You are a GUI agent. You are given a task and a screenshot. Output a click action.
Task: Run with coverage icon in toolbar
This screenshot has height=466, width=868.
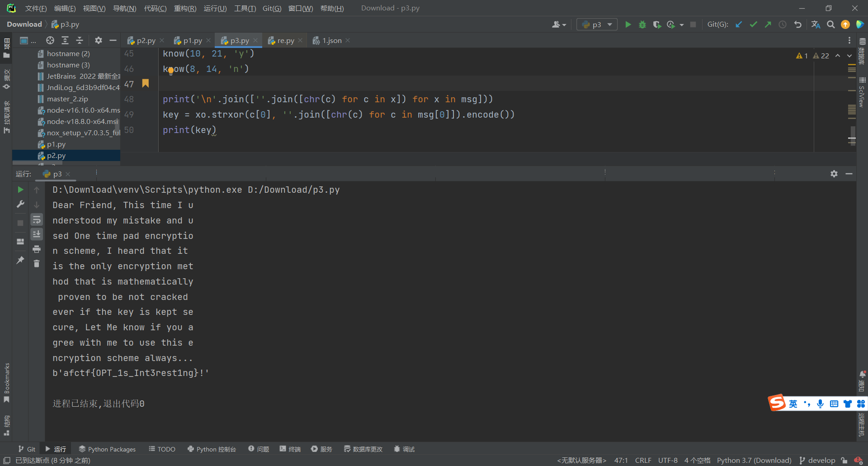[657, 24]
